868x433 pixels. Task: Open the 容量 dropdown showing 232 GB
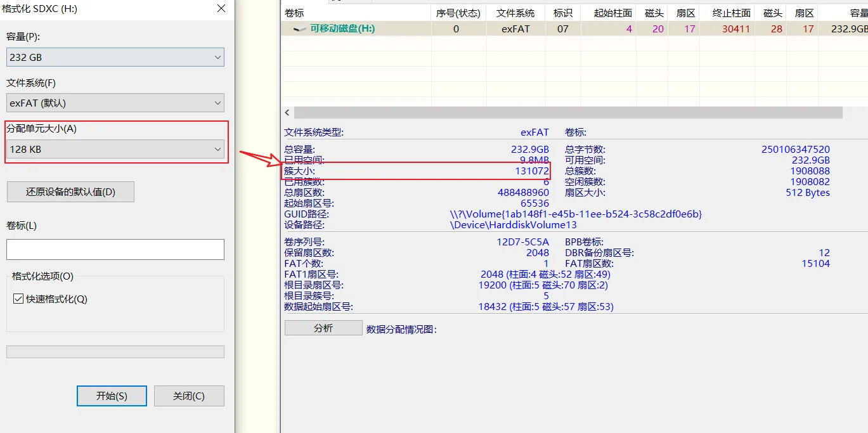pyautogui.click(x=115, y=57)
